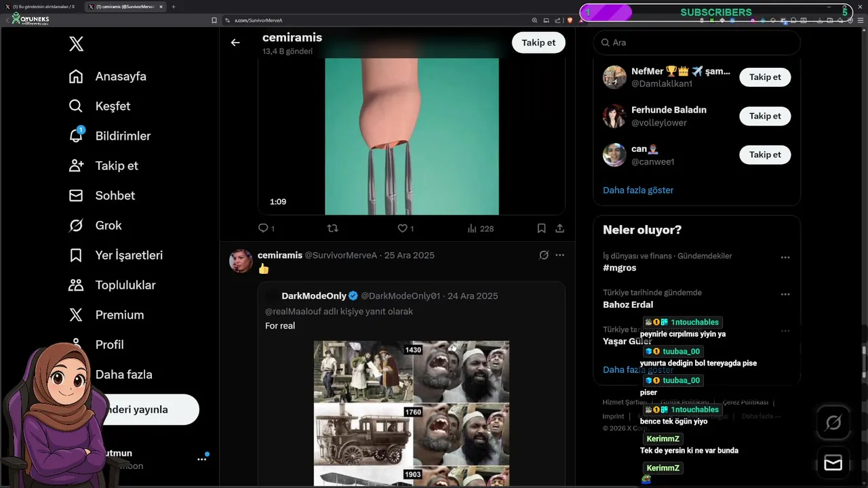The image size is (868, 488).
Task: Open options for the #mgros trend
Action: point(785,258)
